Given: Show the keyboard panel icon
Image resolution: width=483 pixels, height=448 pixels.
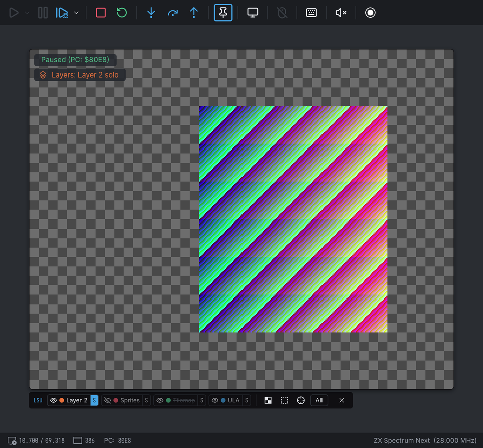Looking at the screenshot, I should pyautogui.click(x=311, y=13).
